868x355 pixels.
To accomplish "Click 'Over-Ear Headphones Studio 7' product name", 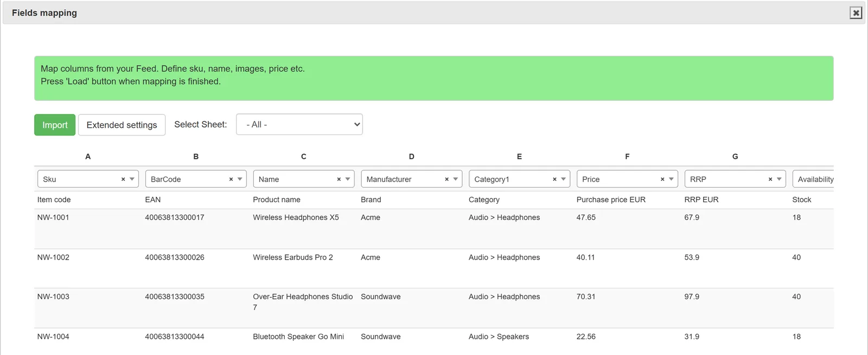I will coord(303,302).
